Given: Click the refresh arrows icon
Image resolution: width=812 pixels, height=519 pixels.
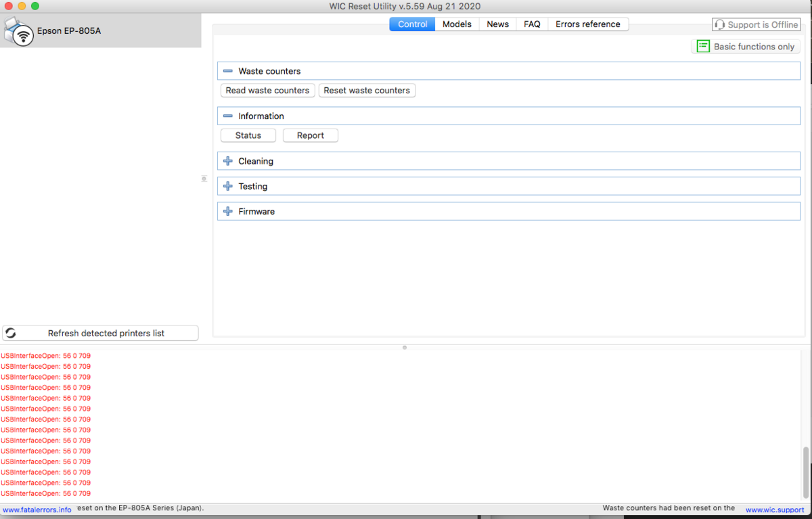Looking at the screenshot, I should pos(11,334).
